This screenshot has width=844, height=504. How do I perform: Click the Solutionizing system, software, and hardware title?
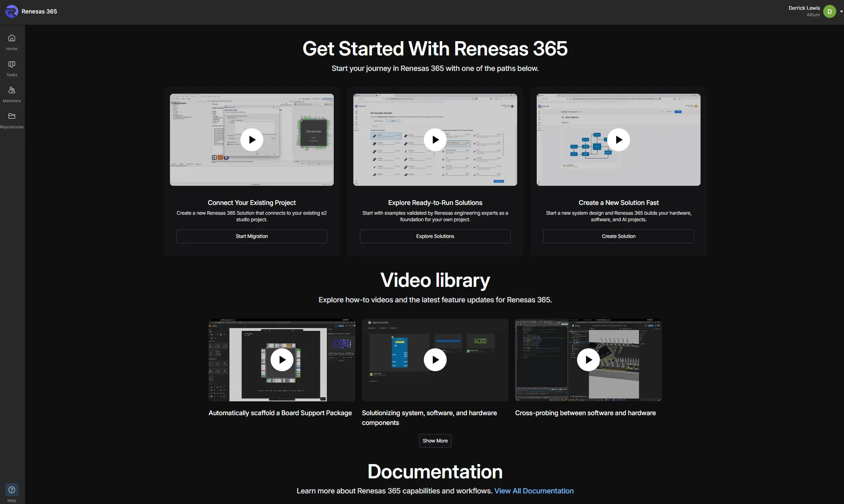(429, 418)
